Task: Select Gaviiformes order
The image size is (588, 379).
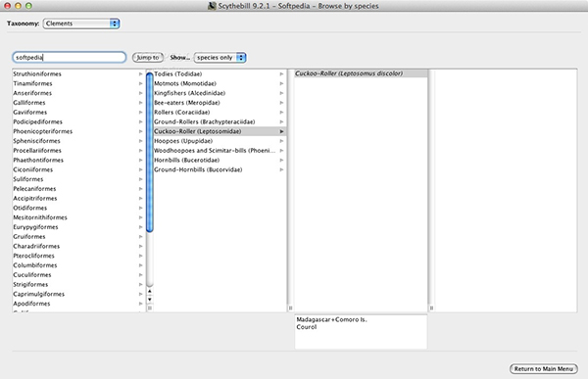Action: point(78,112)
